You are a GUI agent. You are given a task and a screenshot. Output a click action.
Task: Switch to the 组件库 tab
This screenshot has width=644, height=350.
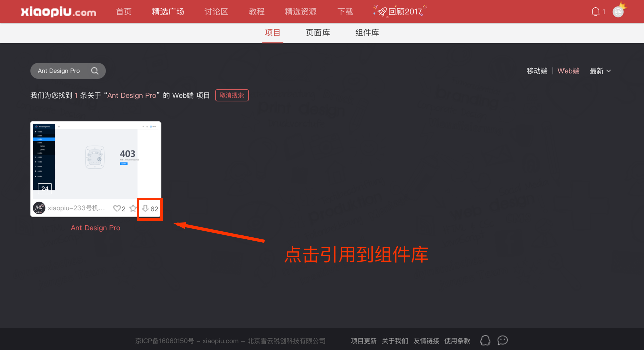tap(367, 33)
